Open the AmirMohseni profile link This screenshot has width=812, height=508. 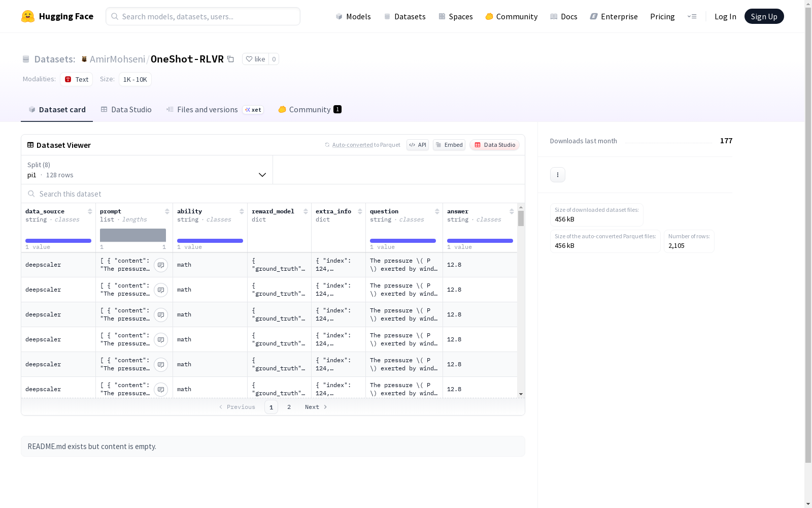pos(117,59)
